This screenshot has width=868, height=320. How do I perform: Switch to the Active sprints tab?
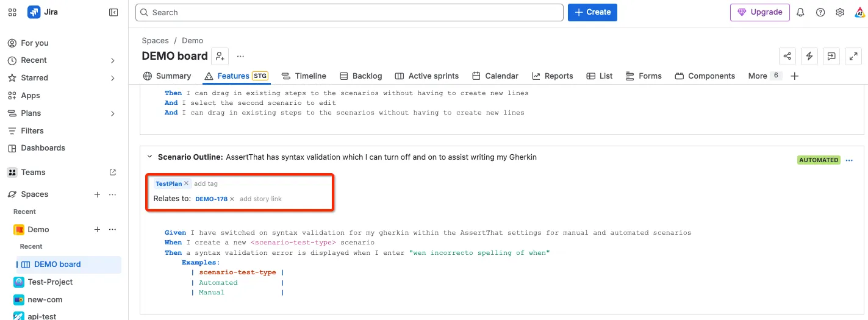click(x=427, y=76)
